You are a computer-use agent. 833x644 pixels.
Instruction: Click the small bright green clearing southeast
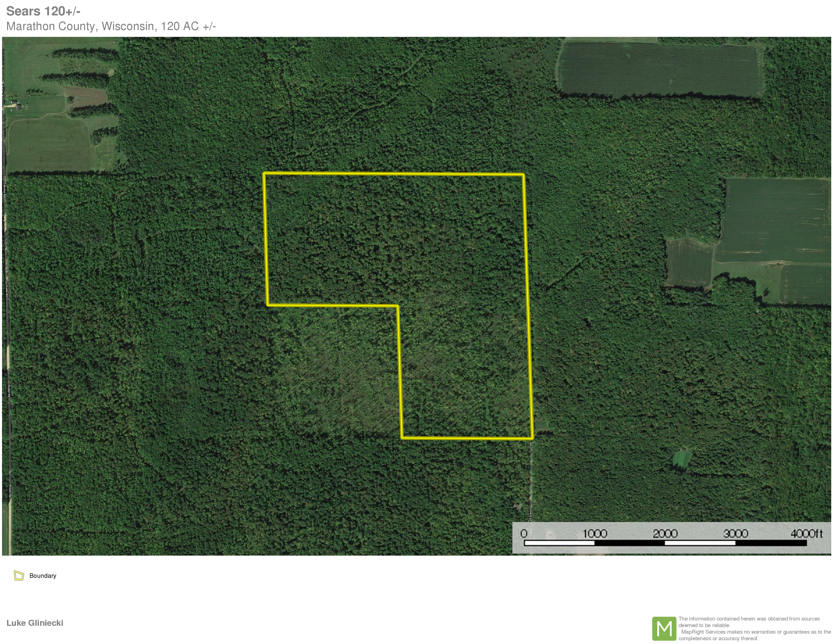[x=682, y=459]
